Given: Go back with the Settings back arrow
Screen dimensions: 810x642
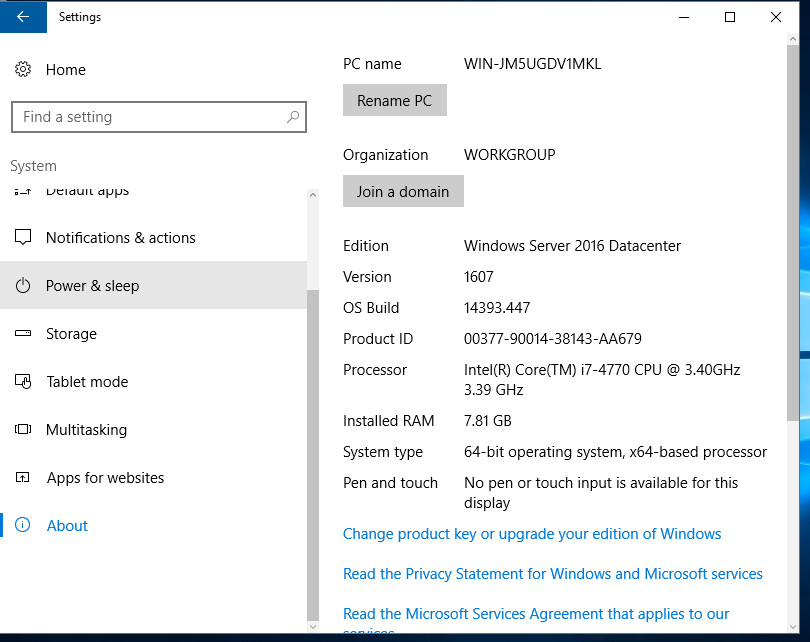Looking at the screenshot, I should coord(23,17).
